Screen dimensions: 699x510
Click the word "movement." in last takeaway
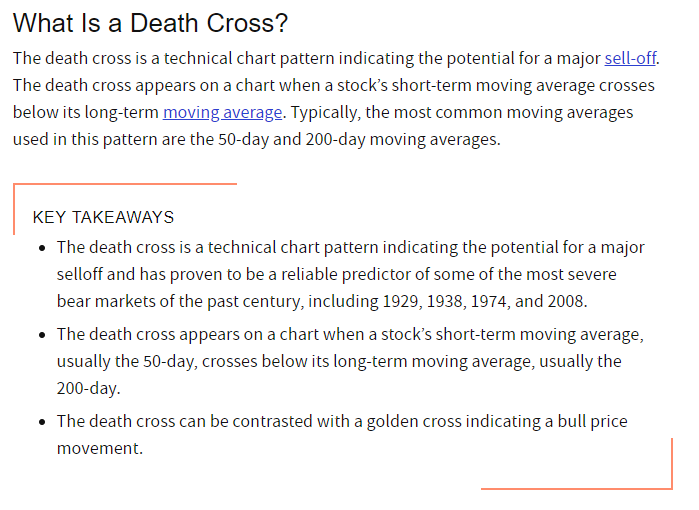pos(100,448)
